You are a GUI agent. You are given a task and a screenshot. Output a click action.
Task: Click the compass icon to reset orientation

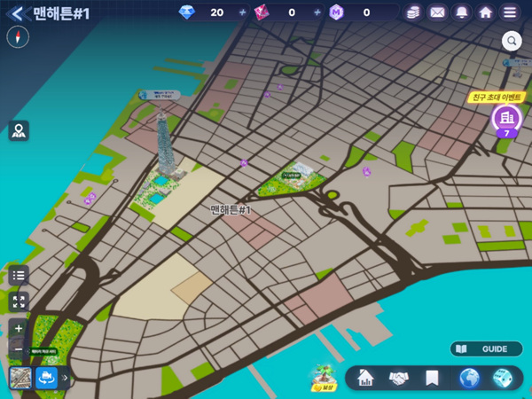tap(18, 37)
